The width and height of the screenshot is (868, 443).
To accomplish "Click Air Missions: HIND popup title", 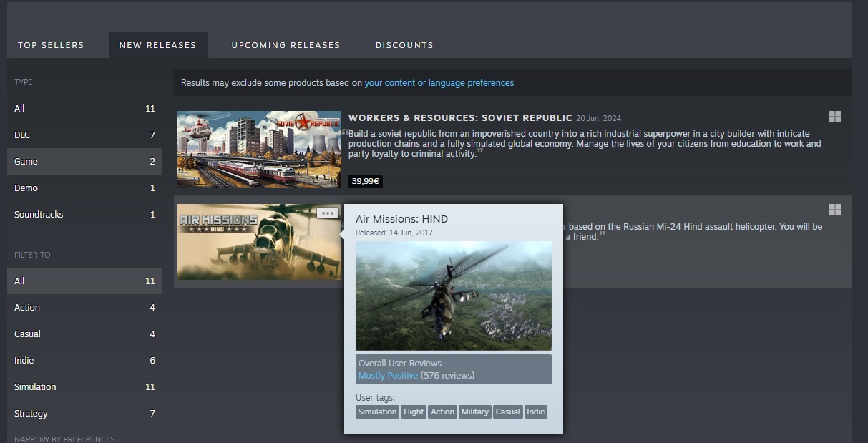I will pyautogui.click(x=401, y=219).
